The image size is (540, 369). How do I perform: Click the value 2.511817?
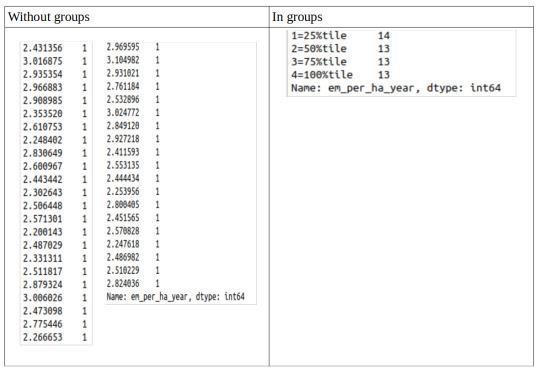coord(43,271)
